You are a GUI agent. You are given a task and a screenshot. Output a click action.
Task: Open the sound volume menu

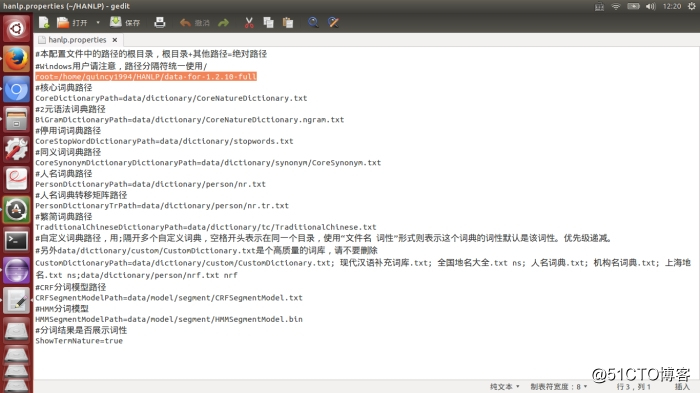coord(650,6)
